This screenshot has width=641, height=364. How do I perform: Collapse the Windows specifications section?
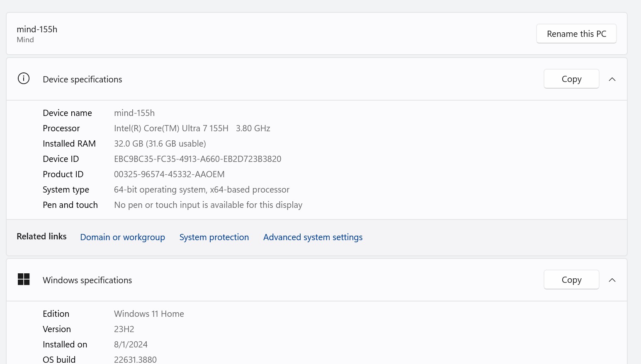point(612,280)
